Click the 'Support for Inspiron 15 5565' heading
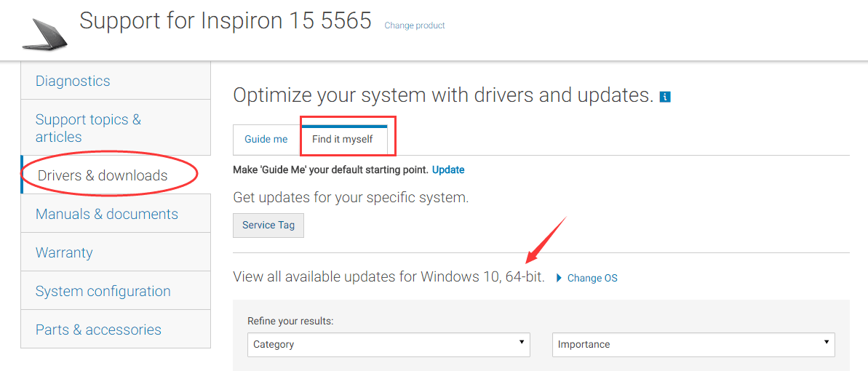This screenshot has width=868, height=371. pos(226,21)
